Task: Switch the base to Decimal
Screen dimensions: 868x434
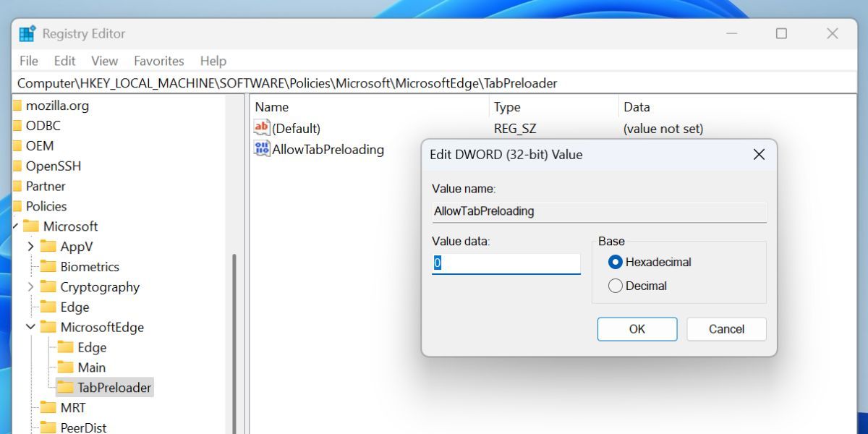Action: pos(616,286)
